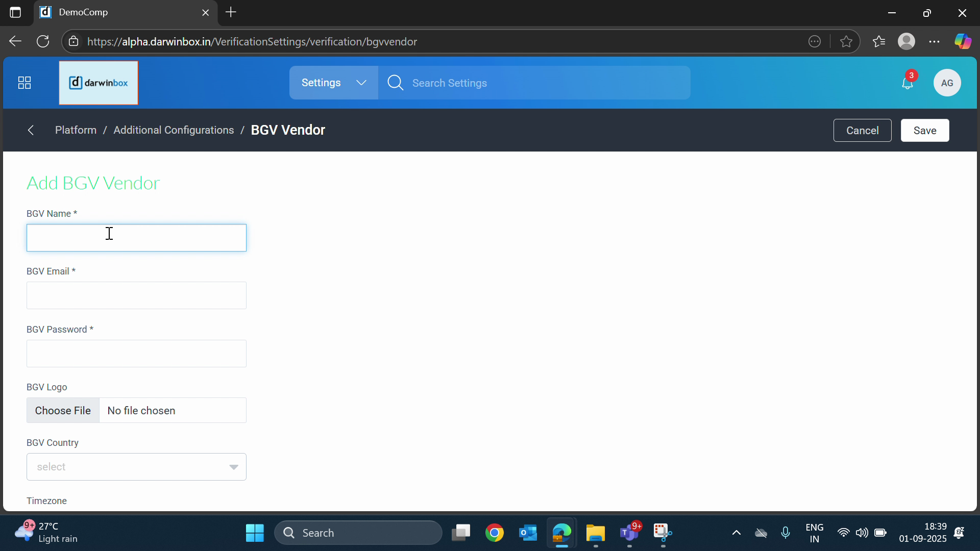Screen dimensions: 980x551
Task: Refresh the browser page
Action: [43, 41]
